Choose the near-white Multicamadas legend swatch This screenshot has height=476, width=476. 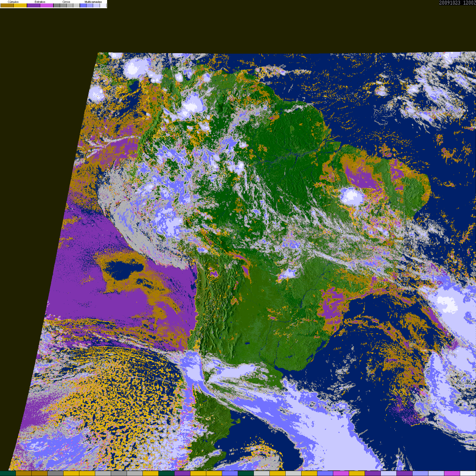click(103, 5)
